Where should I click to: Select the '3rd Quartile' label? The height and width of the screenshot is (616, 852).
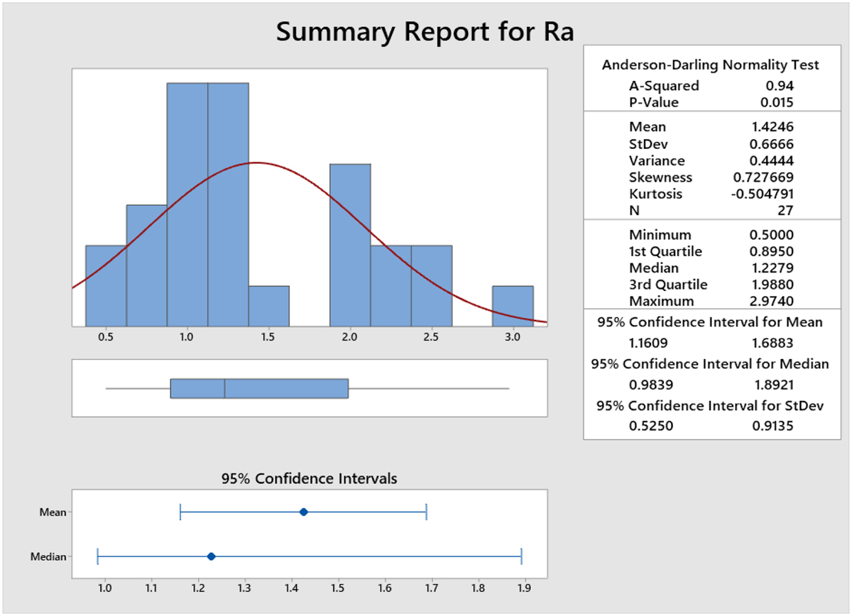(667, 285)
